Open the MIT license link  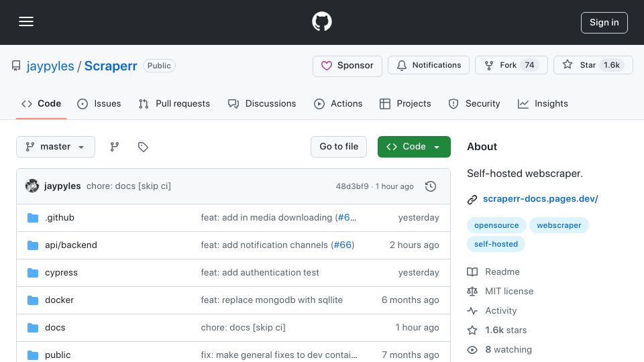[509, 292]
